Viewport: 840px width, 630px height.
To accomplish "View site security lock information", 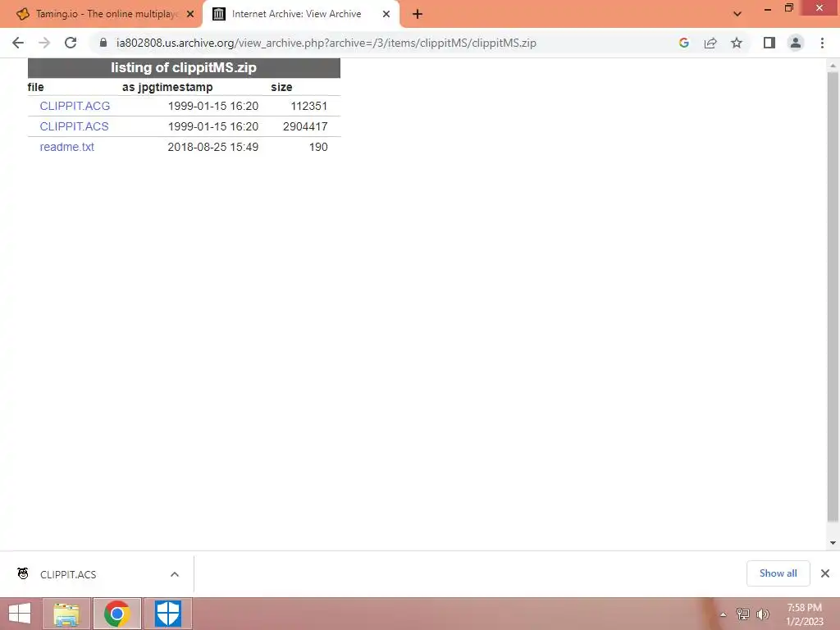I will click(x=103, y=43).
